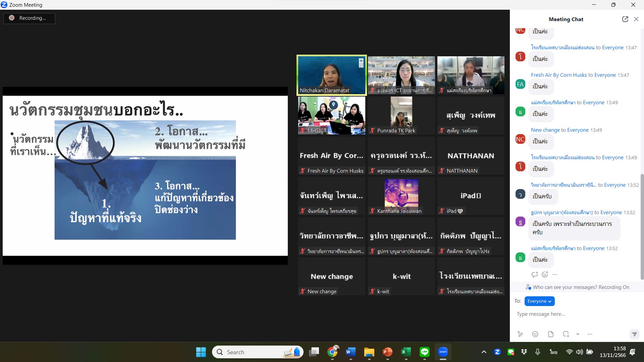Open the LINE app in taskbar
The width and height of the screenshot is (644, 362).
[424, 352]
